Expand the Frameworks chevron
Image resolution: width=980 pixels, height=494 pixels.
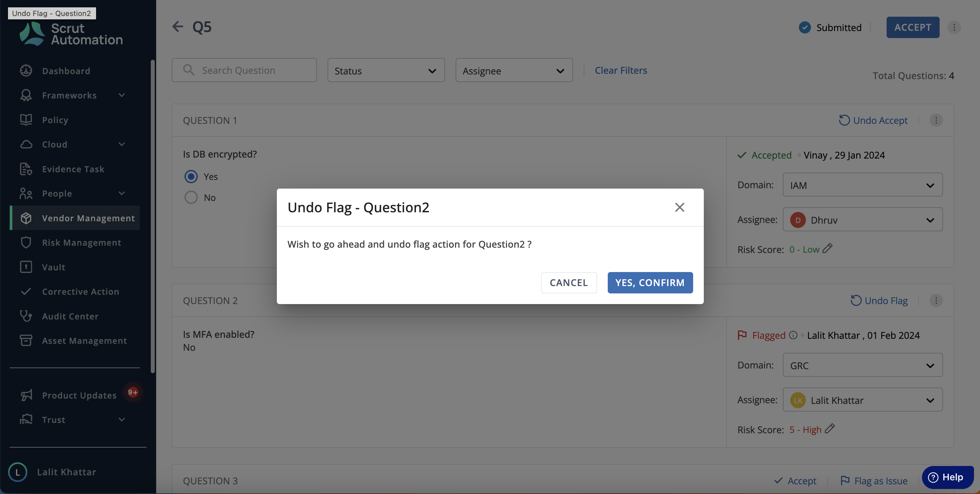click(x=122, y=95)
